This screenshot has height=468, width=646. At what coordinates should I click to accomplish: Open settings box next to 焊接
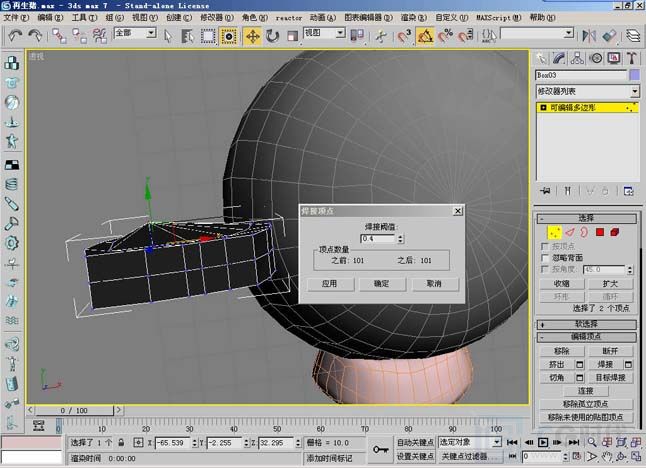coord(628,365)
